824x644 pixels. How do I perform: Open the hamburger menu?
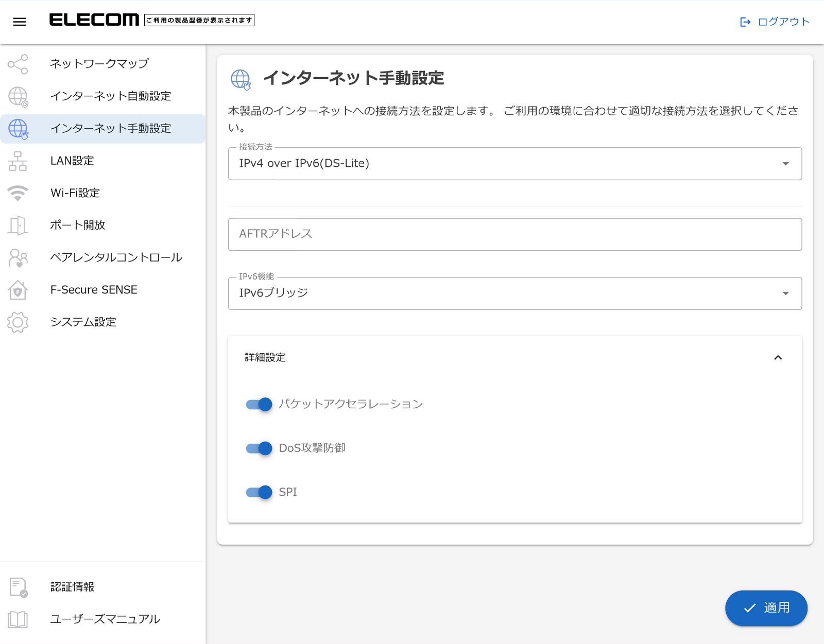(x=20, y=22)
